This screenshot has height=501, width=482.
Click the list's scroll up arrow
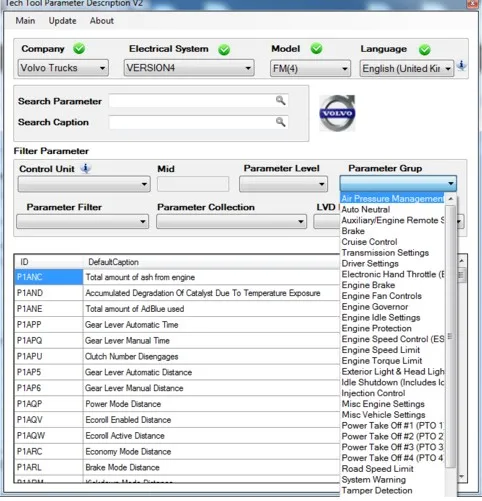451,199
